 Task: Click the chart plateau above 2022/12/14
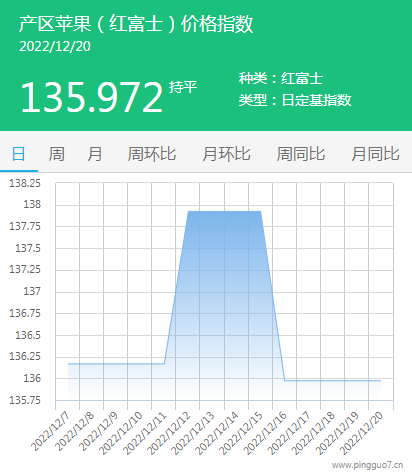click(x=224, y=211)
